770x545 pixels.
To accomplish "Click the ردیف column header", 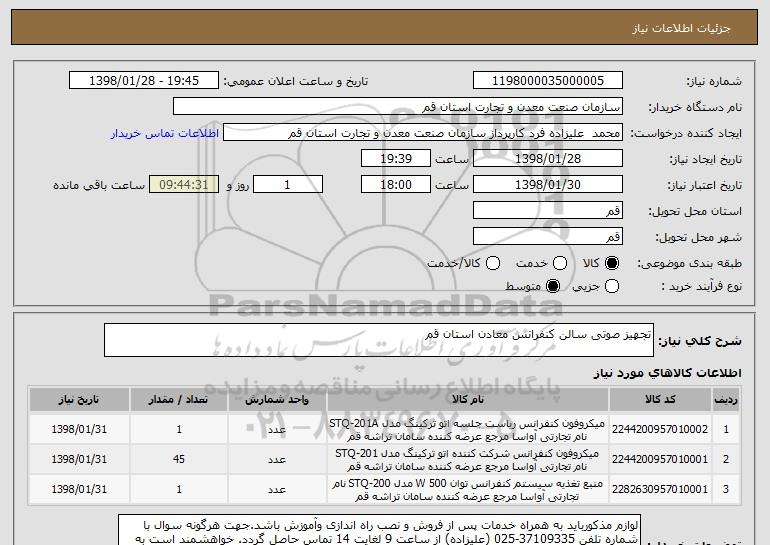I will pos(726,400).
